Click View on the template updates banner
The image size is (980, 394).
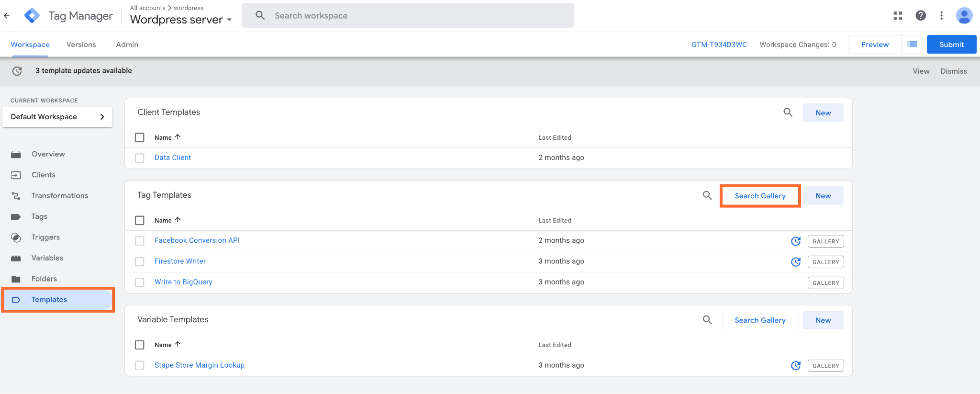(x=921, y=71)
